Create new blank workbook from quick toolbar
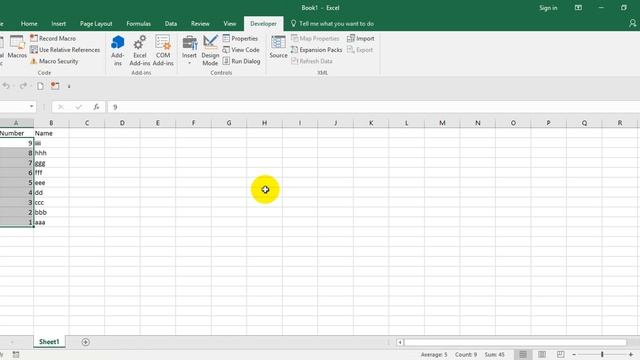This screenshot has height=360, width=640. (x=40, y=86)
